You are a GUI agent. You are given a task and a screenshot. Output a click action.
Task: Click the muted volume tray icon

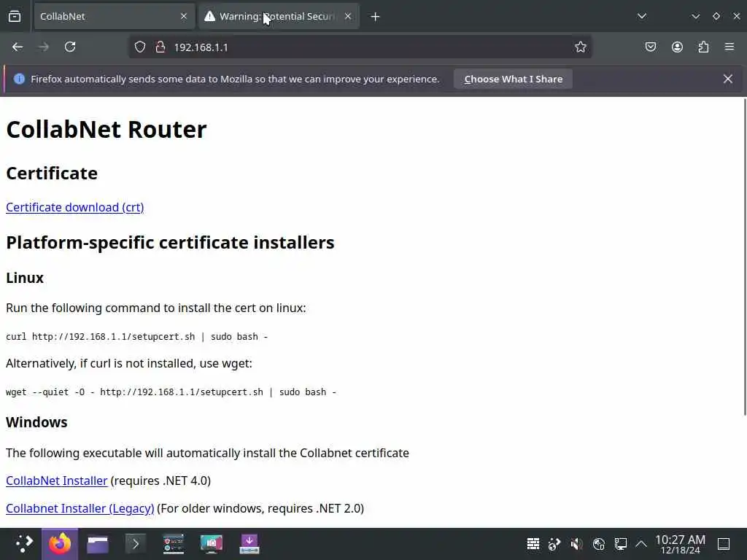[x=576, y=544]
